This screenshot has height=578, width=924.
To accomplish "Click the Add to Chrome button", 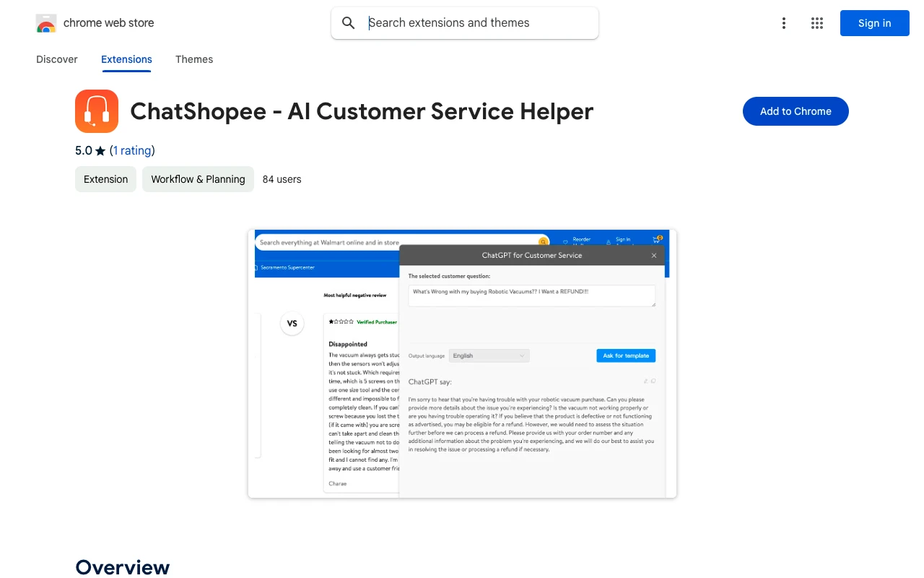I will (796, 111).
